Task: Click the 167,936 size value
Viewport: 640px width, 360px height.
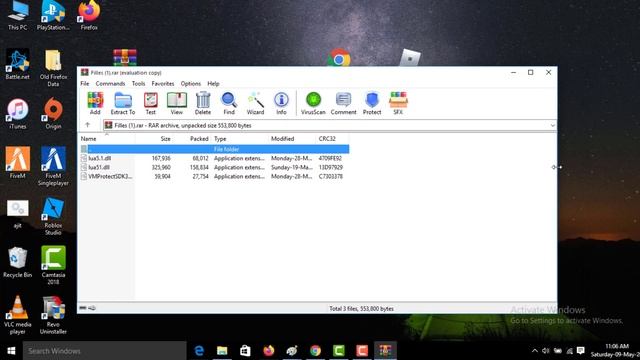Action: [x=161, y=158]
